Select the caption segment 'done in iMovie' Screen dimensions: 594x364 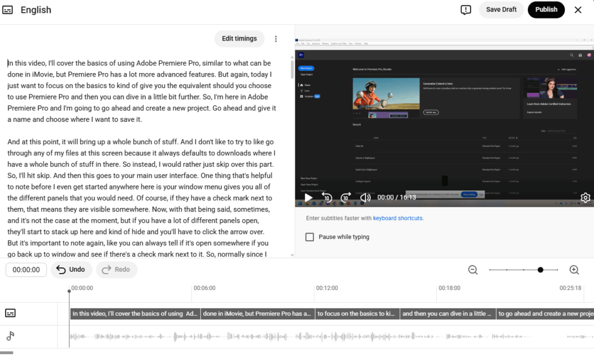pyautogui.click(x=257, y=314)
